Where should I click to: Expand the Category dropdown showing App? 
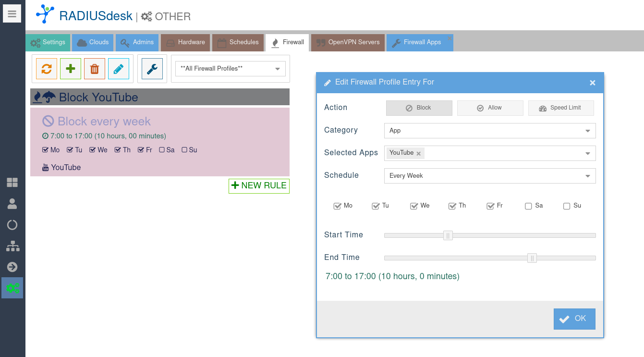click(x=490, y=131)
